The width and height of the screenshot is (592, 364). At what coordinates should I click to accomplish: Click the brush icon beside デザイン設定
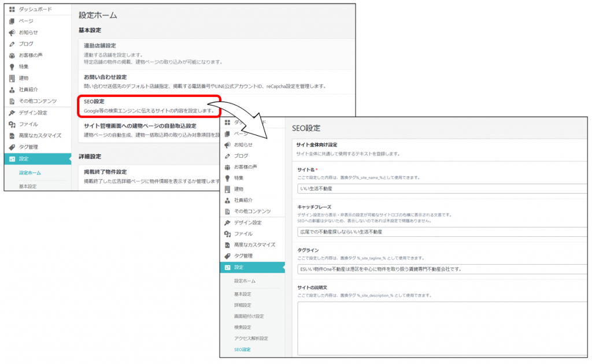click(12, 113)
